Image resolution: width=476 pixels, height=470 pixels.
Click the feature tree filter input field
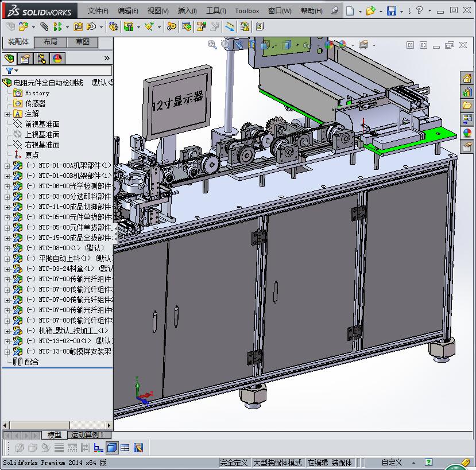[63, 71]
